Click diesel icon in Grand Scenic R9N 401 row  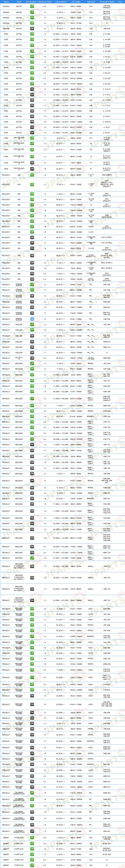[32, 313]
